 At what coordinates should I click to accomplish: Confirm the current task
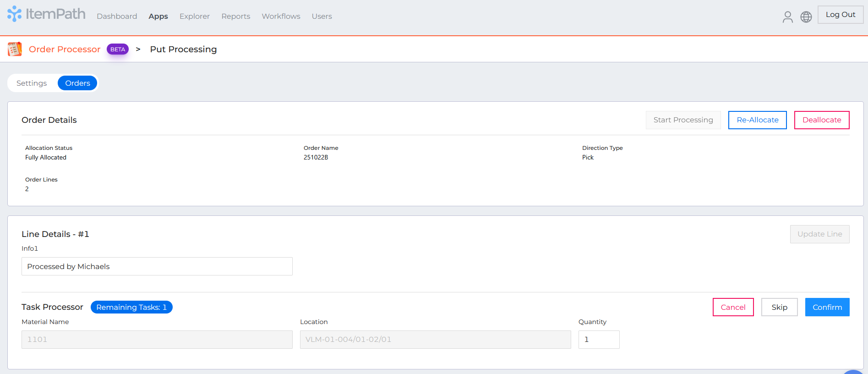[x=827, y=307]
